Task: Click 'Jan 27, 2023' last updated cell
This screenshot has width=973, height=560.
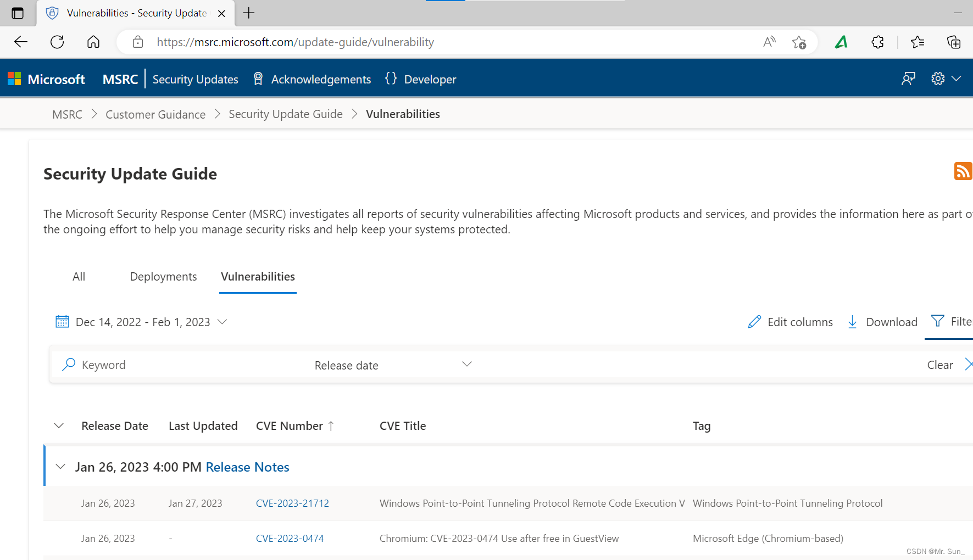Action: click(195, 503)
